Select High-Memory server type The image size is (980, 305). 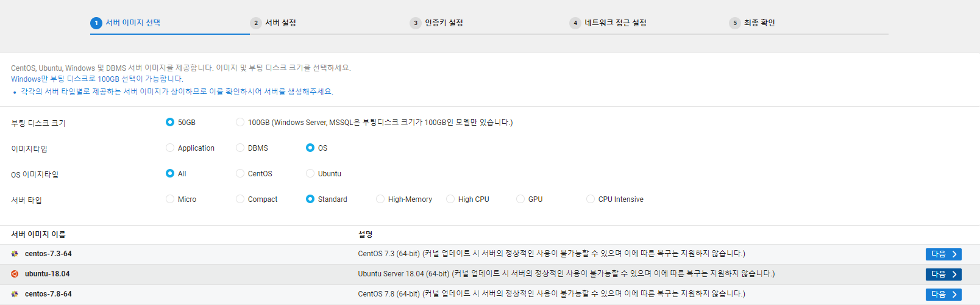tap(380, 199)
